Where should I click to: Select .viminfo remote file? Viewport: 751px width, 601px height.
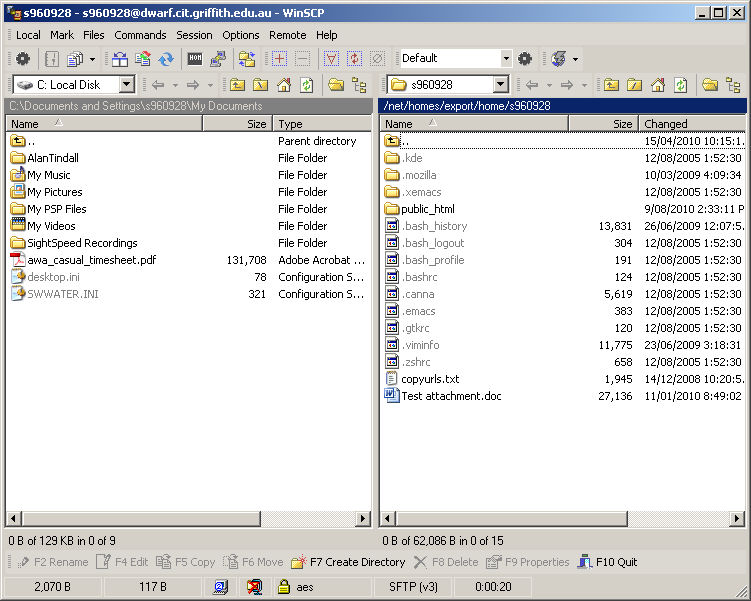[x=412, y=345]
